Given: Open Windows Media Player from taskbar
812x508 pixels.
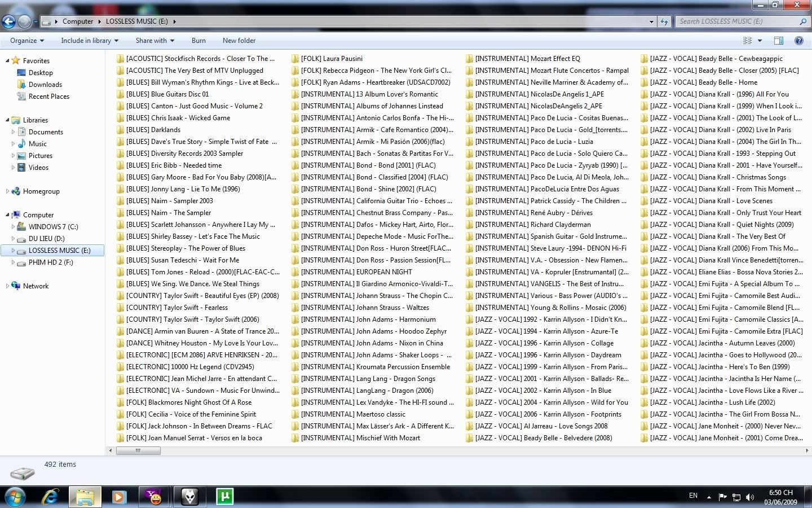Looking at the screenshot, I should point(119,497).
